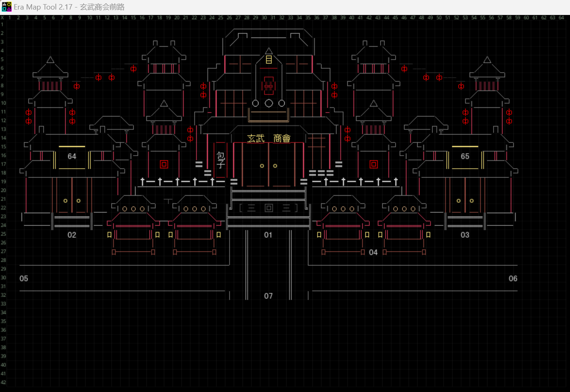
Task: Select the red square symbol in the right tower
Action: tap(374, 165)
